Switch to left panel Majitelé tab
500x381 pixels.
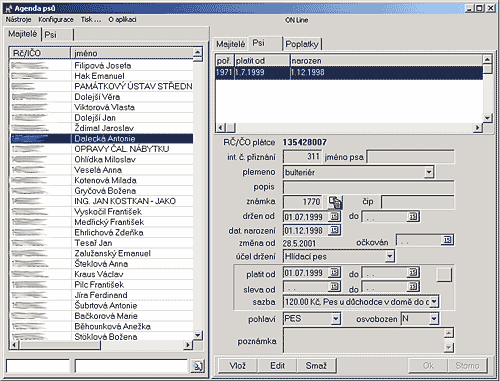[x=23, y=34]
